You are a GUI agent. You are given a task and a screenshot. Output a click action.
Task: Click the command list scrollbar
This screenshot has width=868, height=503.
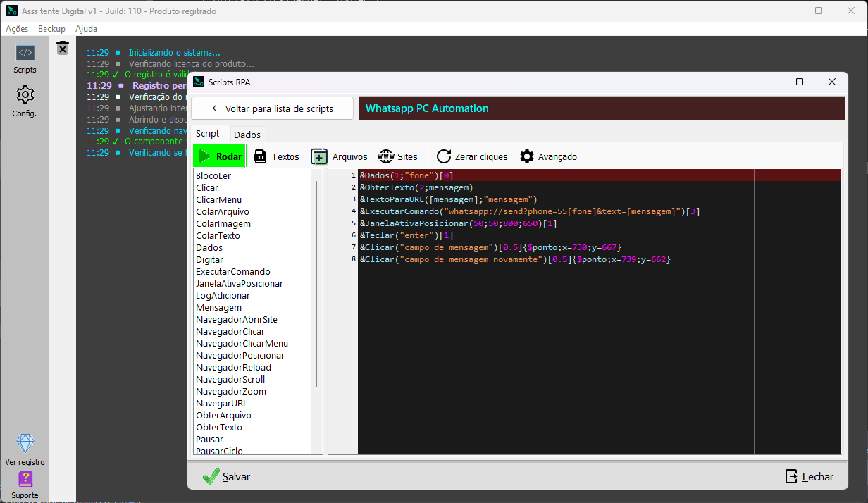coord(316,283)
